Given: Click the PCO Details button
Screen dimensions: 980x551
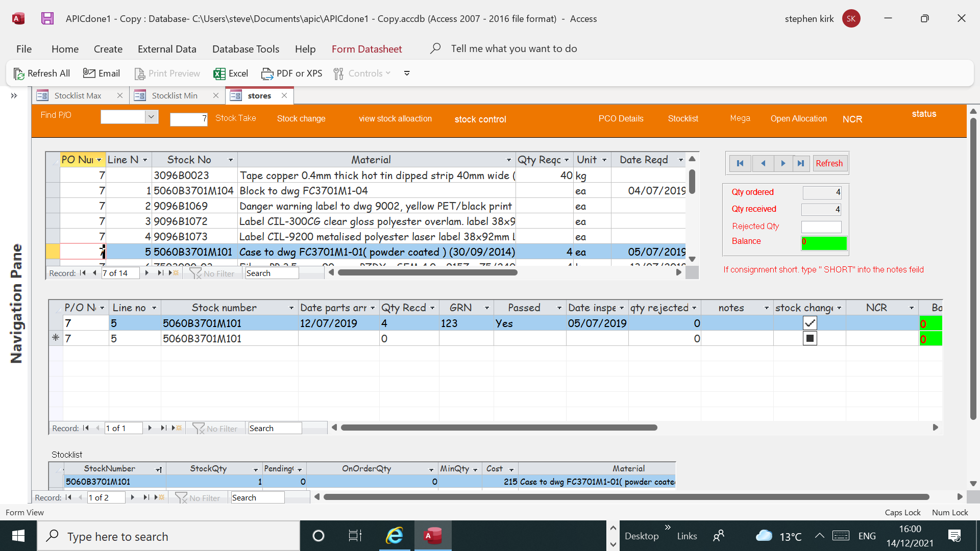Looking at the screenshot, I should click(x=621, y=119).
